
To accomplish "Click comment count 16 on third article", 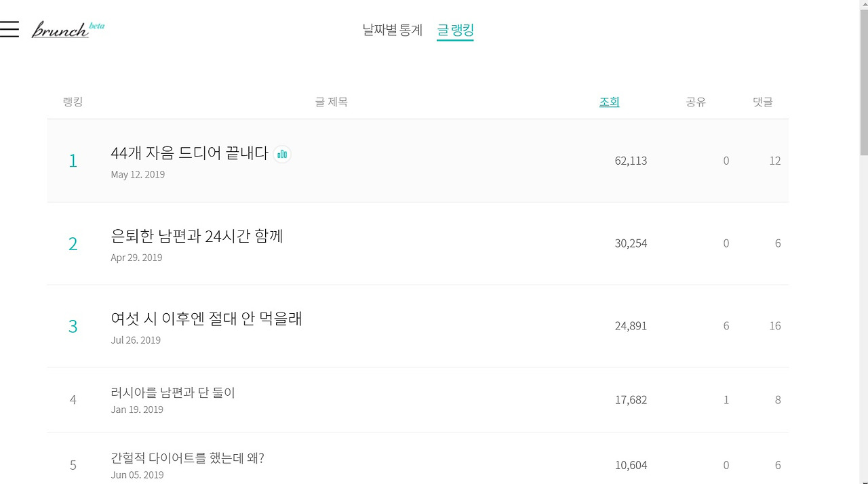I will pyautogui.click(x=774, y=326).
